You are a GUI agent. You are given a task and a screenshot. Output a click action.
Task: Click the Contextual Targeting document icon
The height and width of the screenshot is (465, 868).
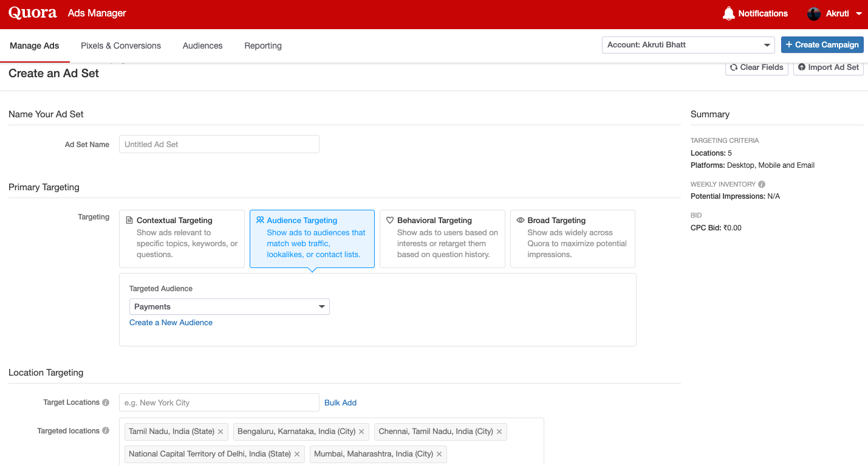click(x=129, y=220)
